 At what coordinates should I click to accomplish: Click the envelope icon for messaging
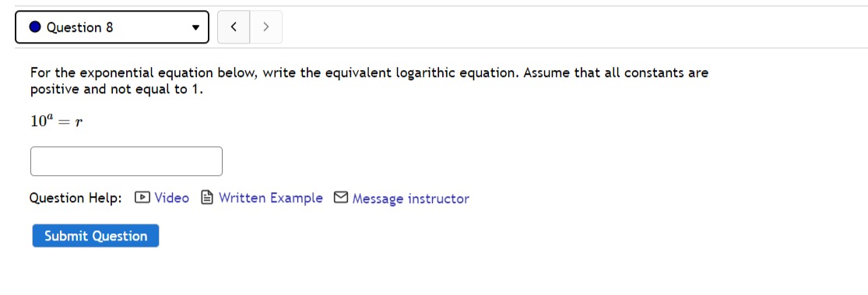tap(341, 198)
